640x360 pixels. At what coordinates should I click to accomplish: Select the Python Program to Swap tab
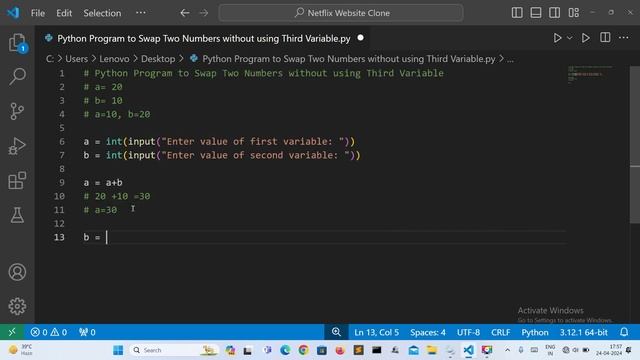coord(204,38)
